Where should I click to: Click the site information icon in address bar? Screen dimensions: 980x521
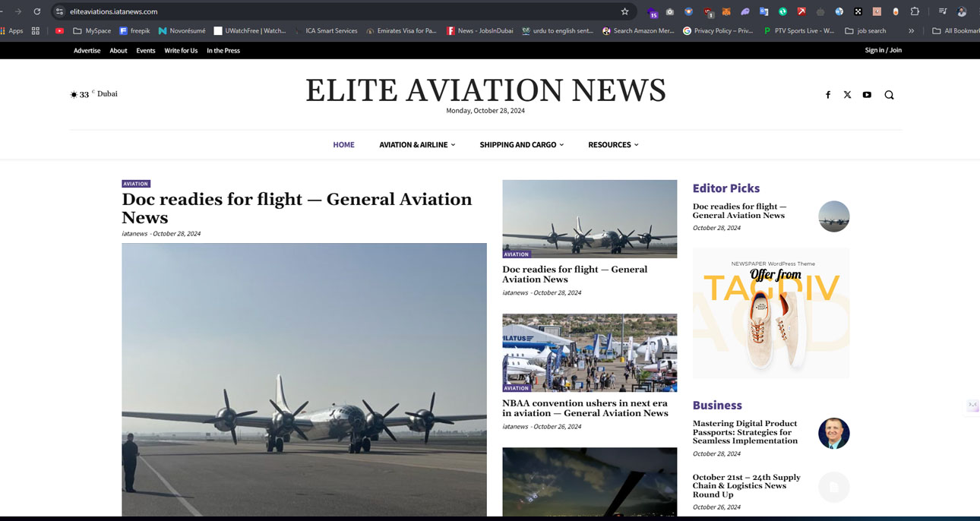point(59,11)
